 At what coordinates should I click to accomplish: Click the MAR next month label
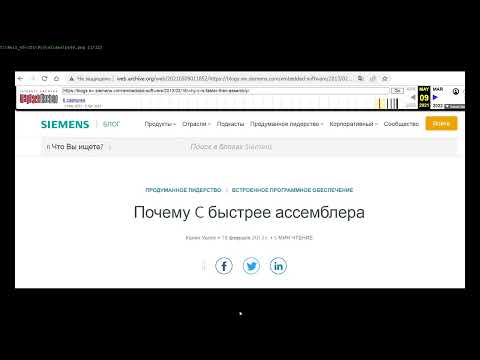click(x=438, y=89)
